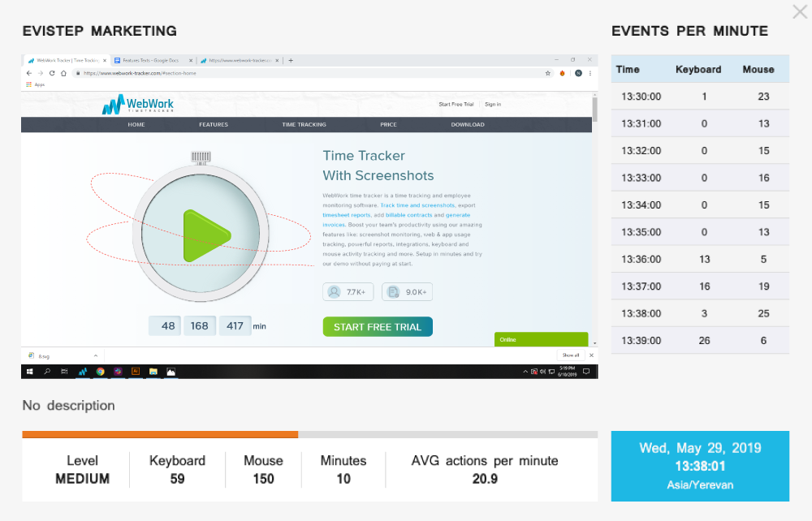Click the WebWork Time Tracker logo
Screen dimensions: 812x521
point(138,104)
